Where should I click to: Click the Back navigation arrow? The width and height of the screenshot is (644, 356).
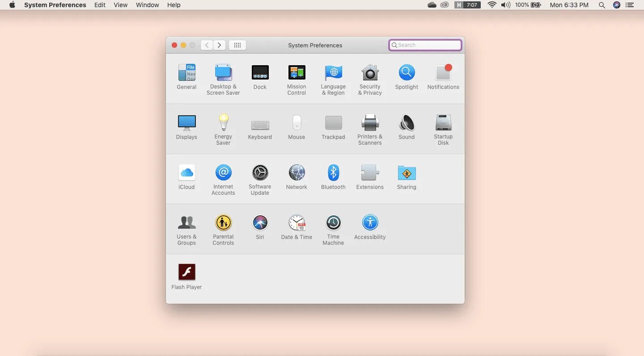[x=207, y=45]
